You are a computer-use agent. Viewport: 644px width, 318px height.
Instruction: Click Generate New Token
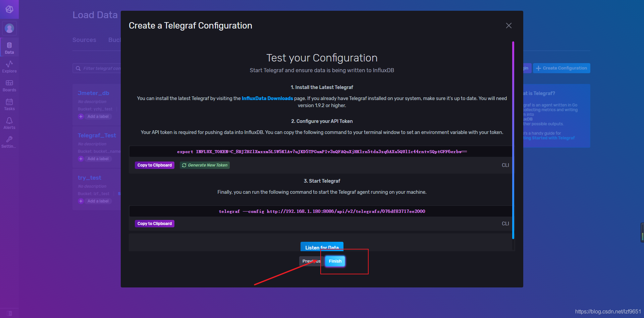coord(205,165)
